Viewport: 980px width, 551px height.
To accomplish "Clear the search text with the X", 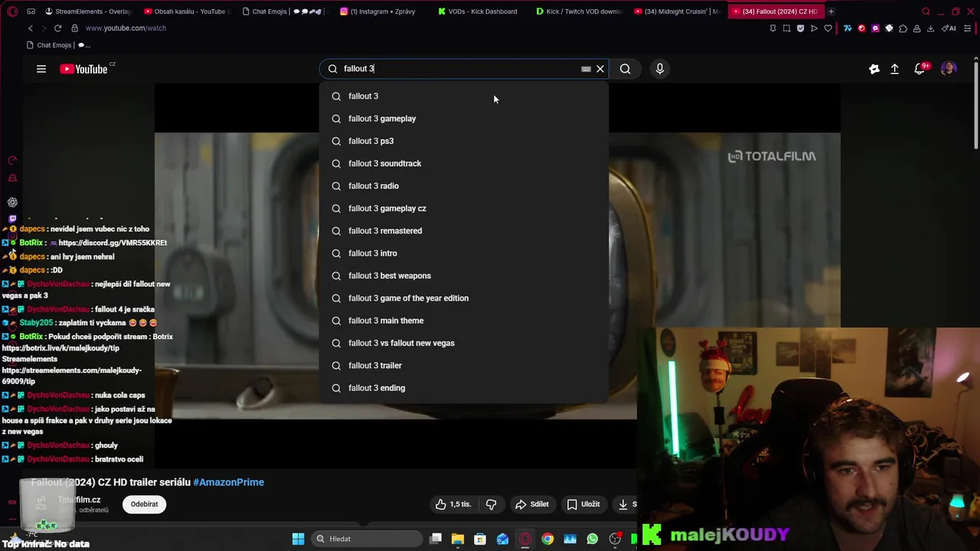I will pyautogui.click(x=600, y=69).
